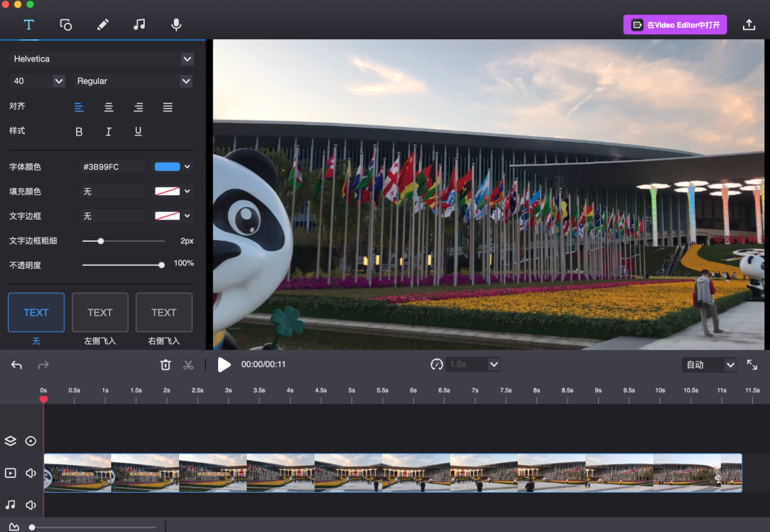Image resolution: width=770 pixels, height=532 pixels.
Task: Click the timeline zoom slider handle
Action: [32, 528]
